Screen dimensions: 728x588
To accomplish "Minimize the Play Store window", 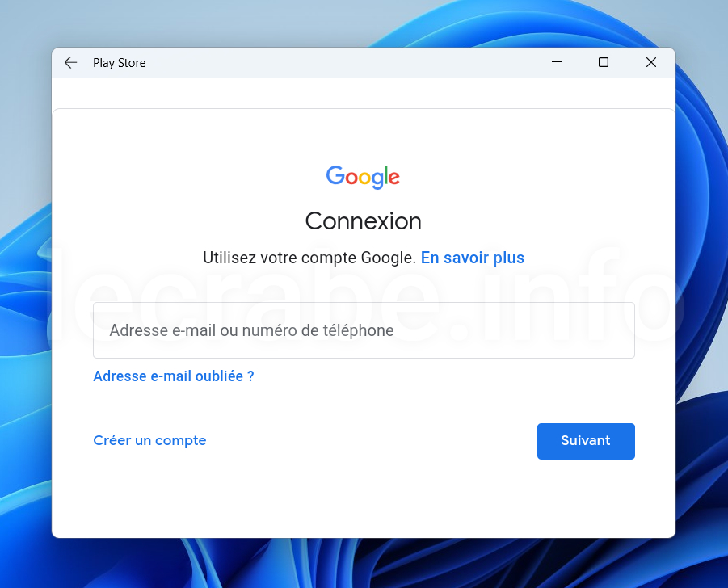I will coord(556,62).
